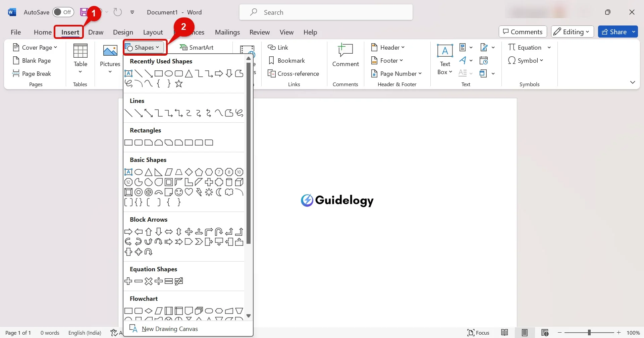This screenshot has width=644, height=338.
Task: Choose the moon shape in Basic Shapes
Action: (x=219, y=192)
